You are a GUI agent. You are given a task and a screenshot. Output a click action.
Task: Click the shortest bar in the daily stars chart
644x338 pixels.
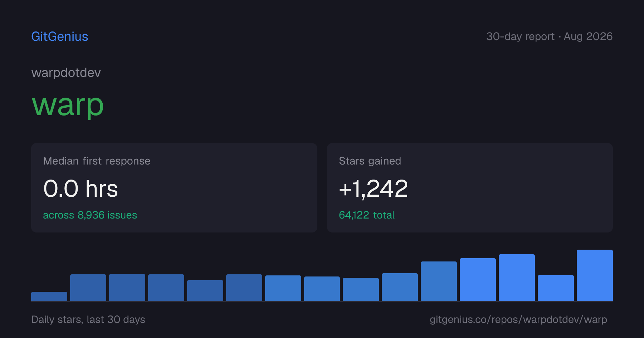click(49, 297)
